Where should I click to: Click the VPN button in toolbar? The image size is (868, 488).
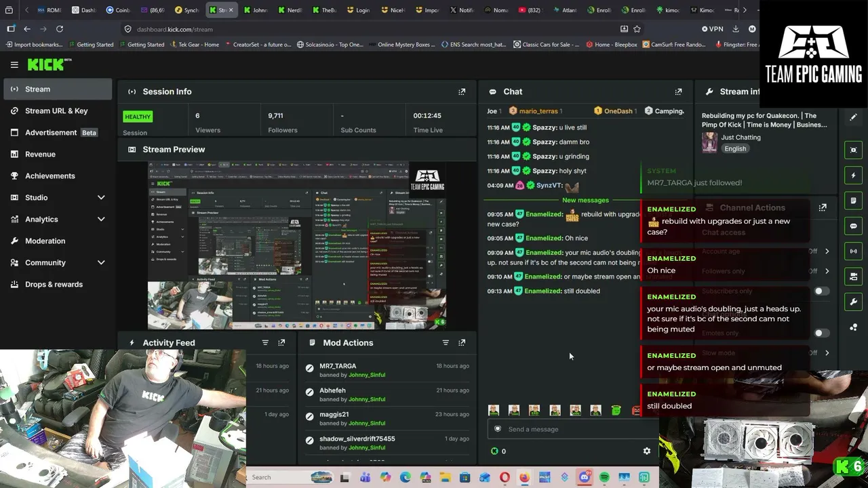[x=713, y=29]
